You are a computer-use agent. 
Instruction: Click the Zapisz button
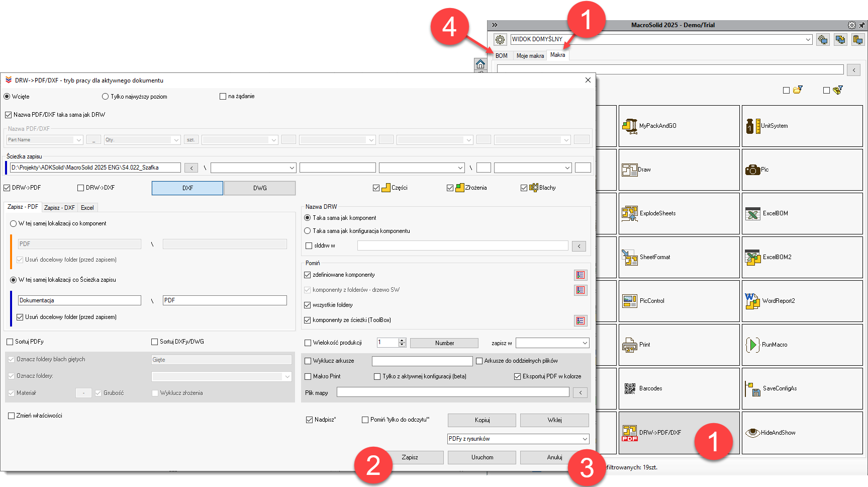(410, 457)
